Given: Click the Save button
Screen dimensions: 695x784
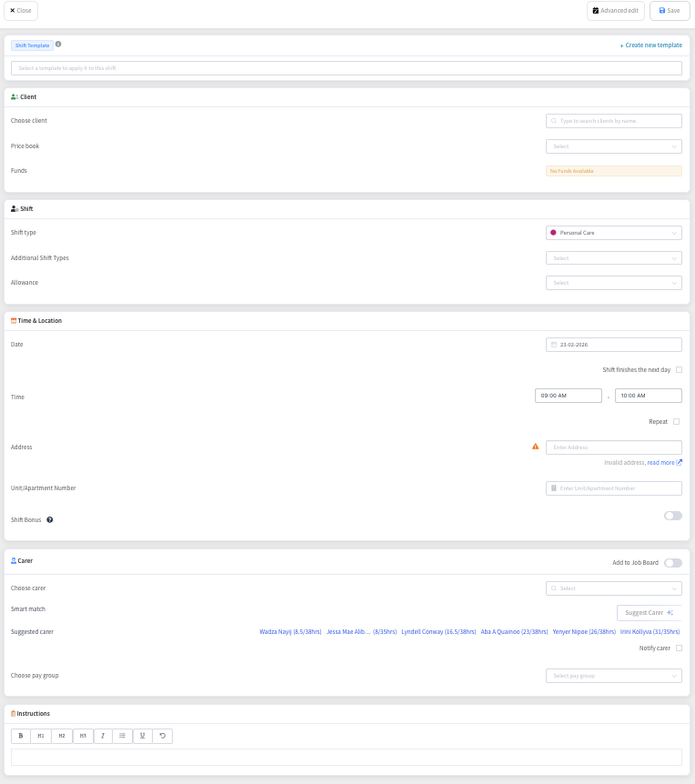Looking at the screenshot, I should coord(670,11).
